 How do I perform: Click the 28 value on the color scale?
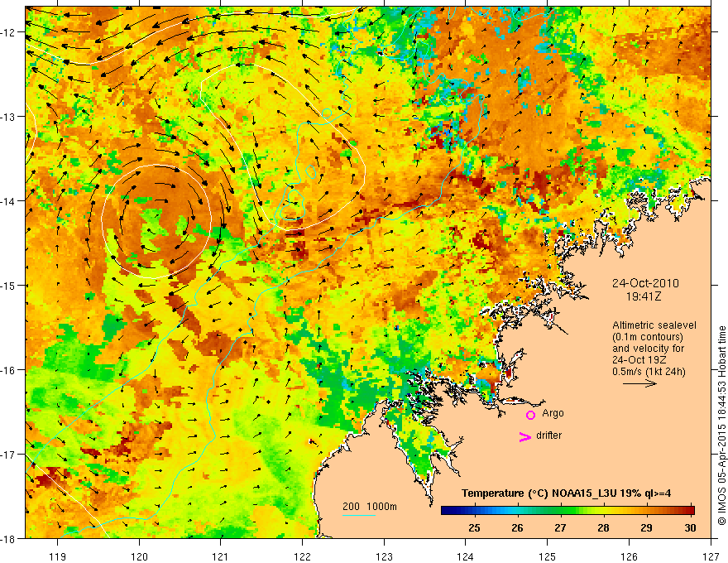coord(603,527)
